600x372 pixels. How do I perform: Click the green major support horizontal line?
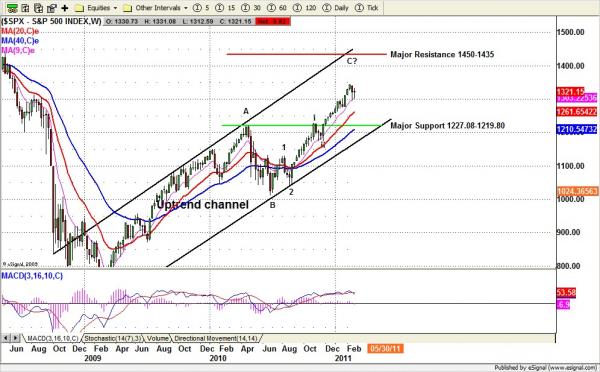point(301,125)
